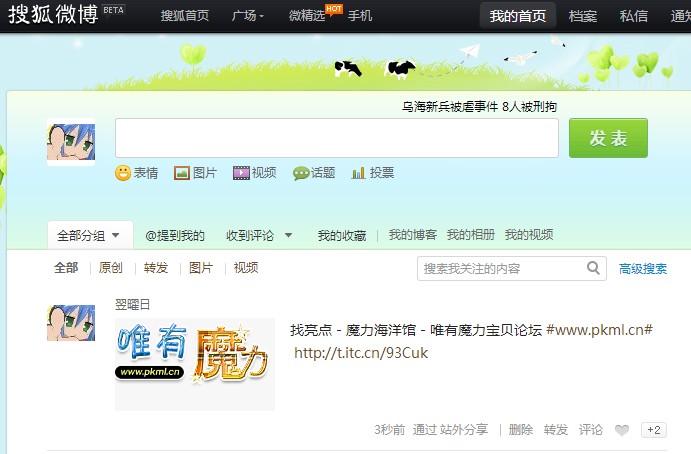Go to @提到我的 mentions tab
The image size is (691, 454).
point(175,236)
